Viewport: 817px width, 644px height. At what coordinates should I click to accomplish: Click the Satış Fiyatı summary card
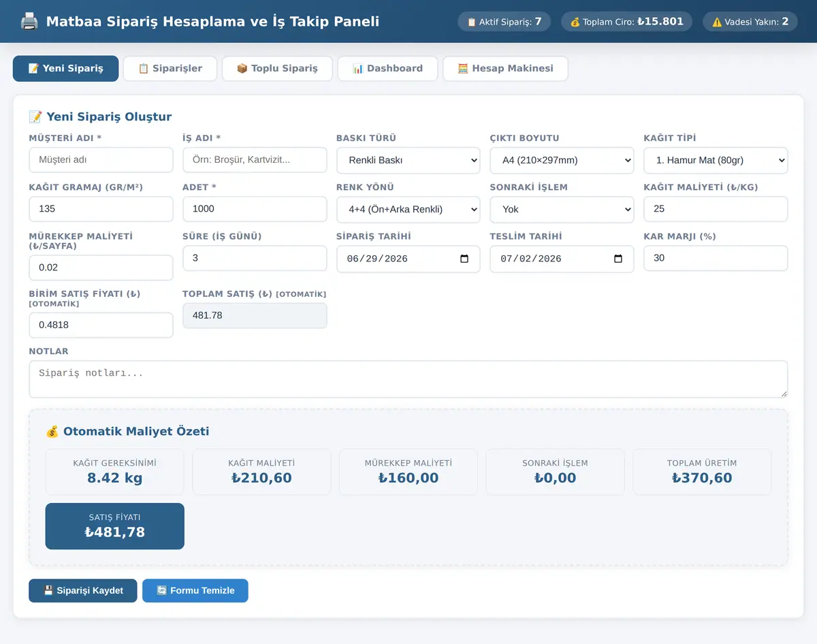(115, 526)
